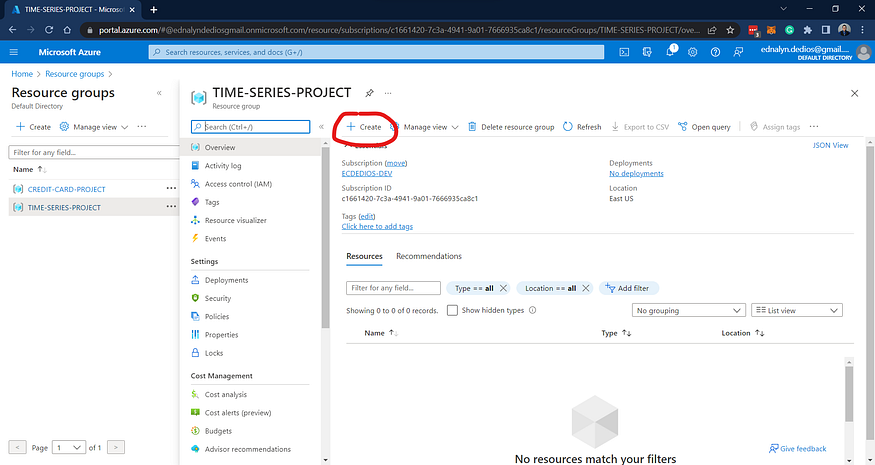Image resolution: width=875 pixels, height=465 pixels.
Task: Open more options beside TIME-SERIES-PROJECT title
Action: [x=388, y=93]
